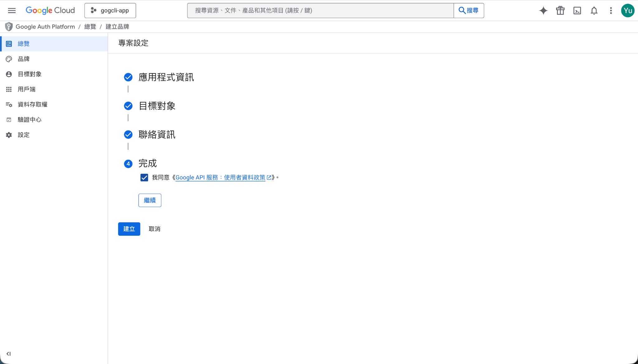Expand the 目標對象 step section
The height and width of the screenshot is (364, 638).
(157, 106)
